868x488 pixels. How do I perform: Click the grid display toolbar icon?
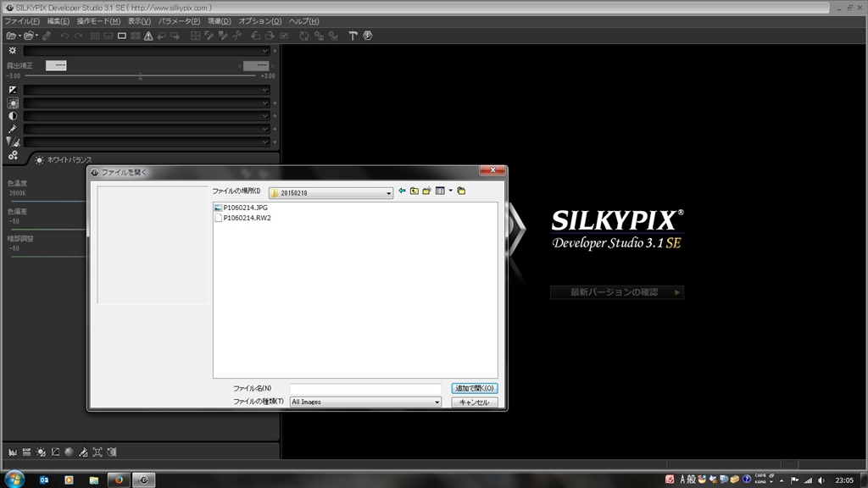(196, 36)
